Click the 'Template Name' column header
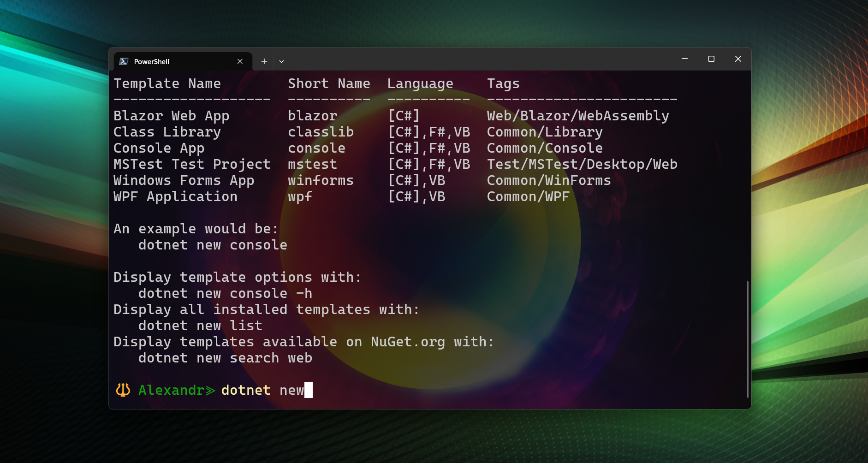The image size is (868, 463). [x=167, y=83]
